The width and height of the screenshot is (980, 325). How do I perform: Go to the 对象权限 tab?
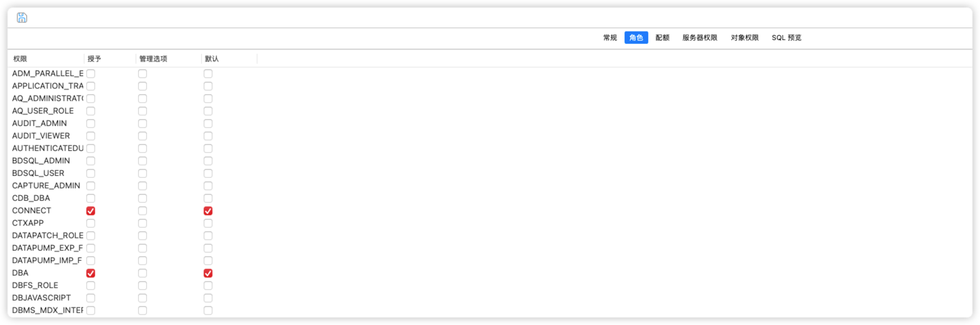[745, 37]
